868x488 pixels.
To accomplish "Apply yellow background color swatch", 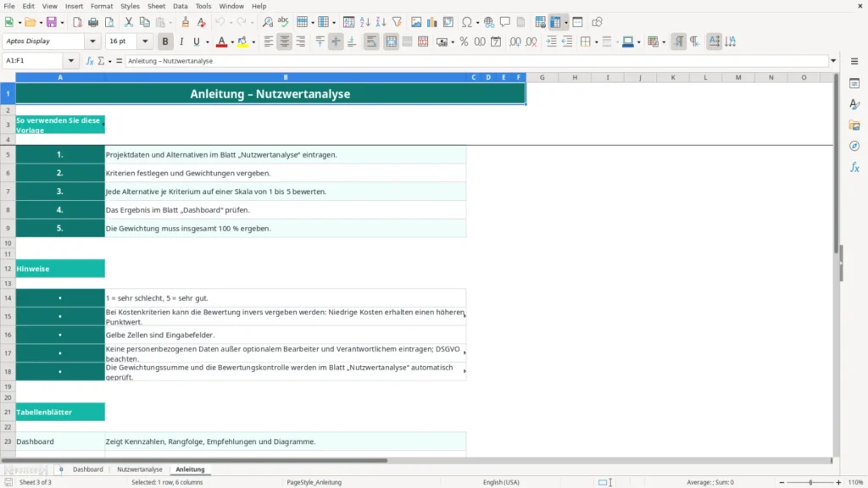I will [x=242, y=42].
